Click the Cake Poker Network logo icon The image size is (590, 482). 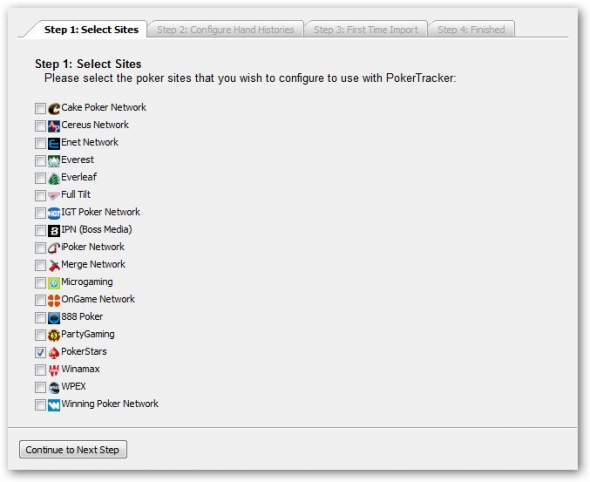[x=54, y=108]
